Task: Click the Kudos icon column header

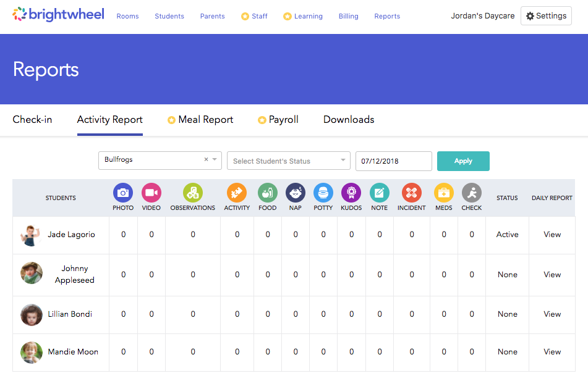Action: coord(351,193)
